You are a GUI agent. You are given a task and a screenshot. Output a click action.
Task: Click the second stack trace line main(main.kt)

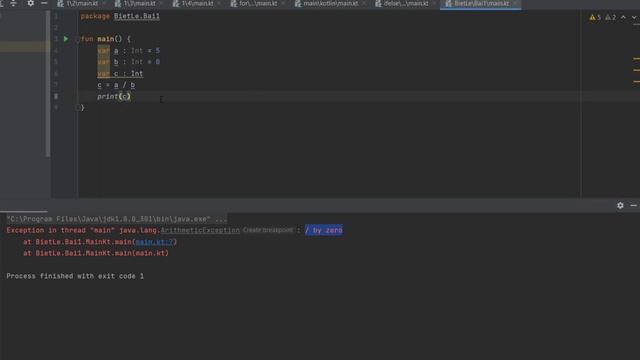[x=96, y=253]
